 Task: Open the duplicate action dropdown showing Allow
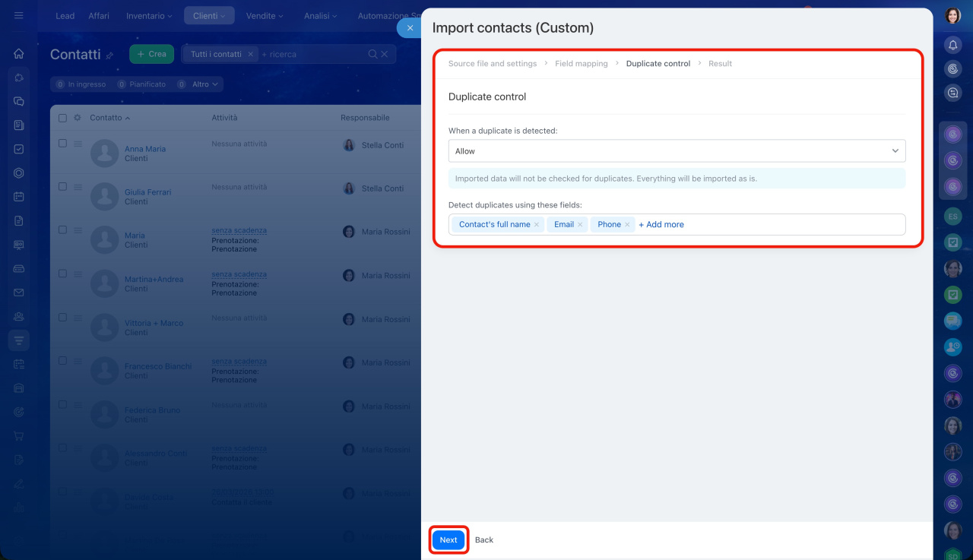(x=677, y=151)
